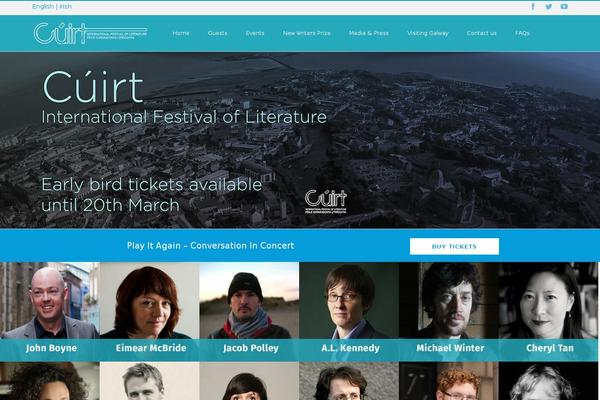Image resolution: width=600 pixels, height=400 pixels.
Task: Open the Facebook social icon
Action: point(533,7)
